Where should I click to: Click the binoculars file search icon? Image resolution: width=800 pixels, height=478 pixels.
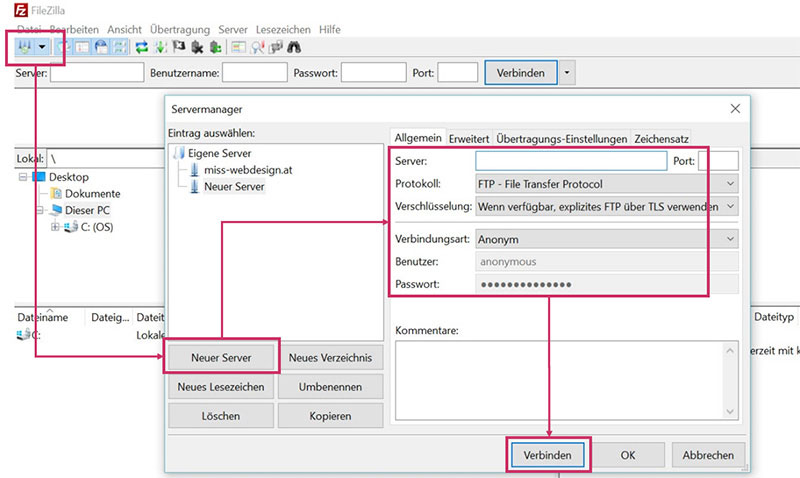pos(294,47)
